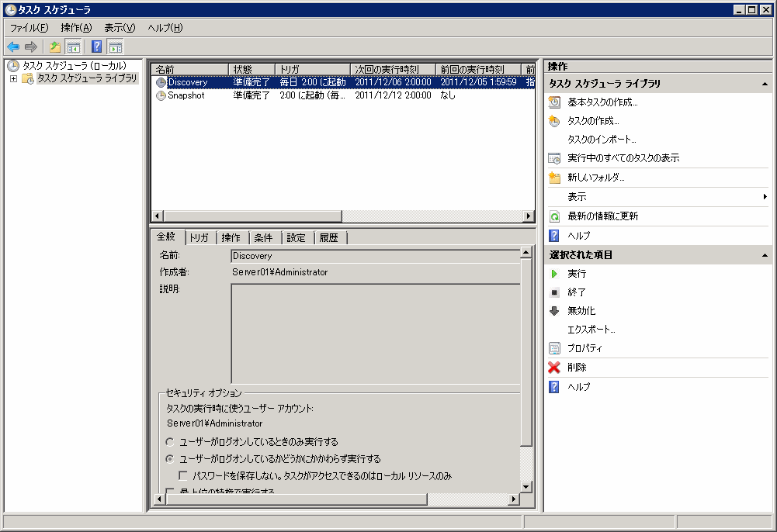Open the 表示 submenu arrow in actions pane
Screen dimensions: 777x532
765,197
